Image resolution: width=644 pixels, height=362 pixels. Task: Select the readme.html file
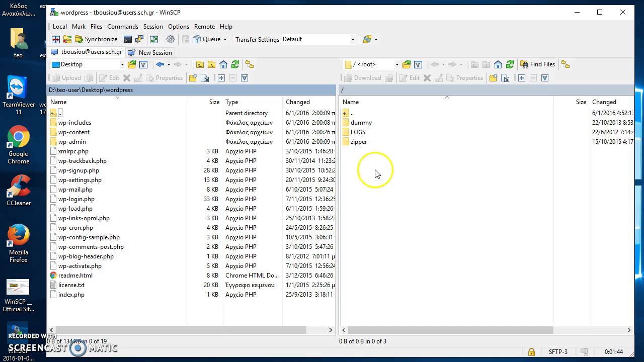75,276
